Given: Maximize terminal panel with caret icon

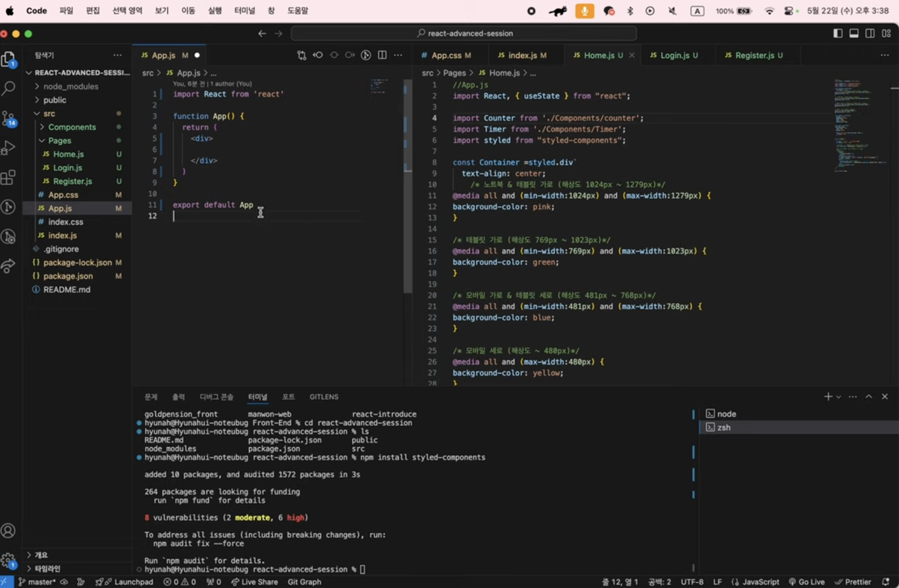Looking at the screenshot, I should [869, 397].
